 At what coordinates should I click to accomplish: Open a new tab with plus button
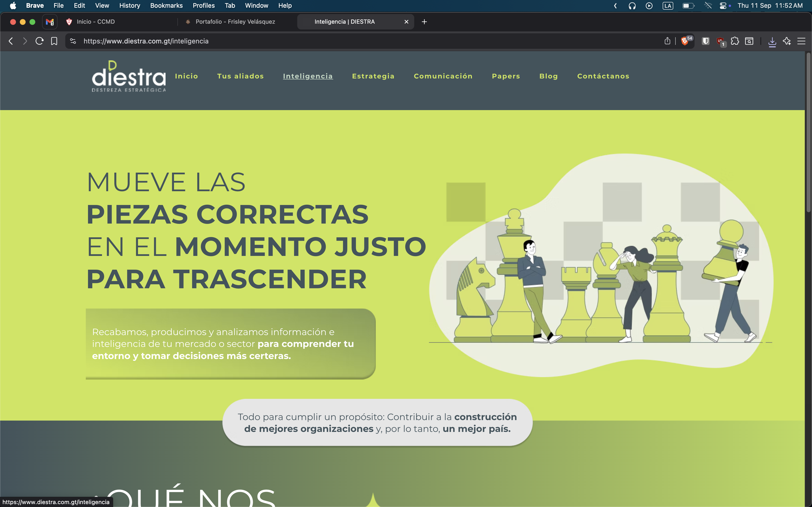(x=424, y=22)
